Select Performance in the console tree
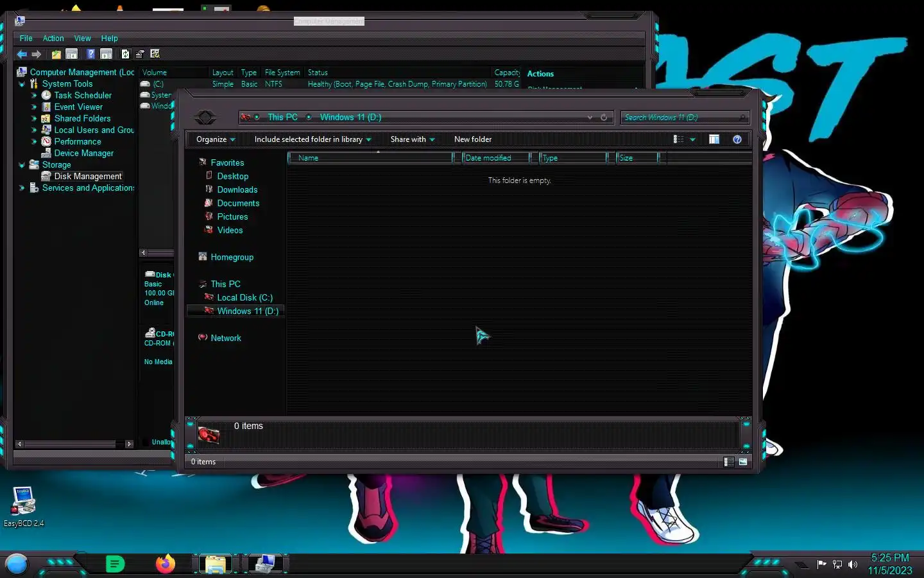Viewport: 924px width, 578px height. pos(78,141)
